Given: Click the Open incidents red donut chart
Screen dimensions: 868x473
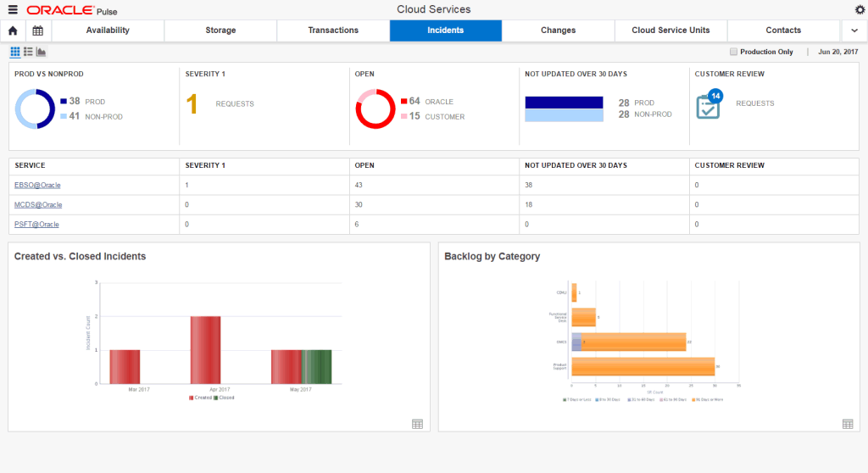Looking at the screenshot, I should [376, 109].
